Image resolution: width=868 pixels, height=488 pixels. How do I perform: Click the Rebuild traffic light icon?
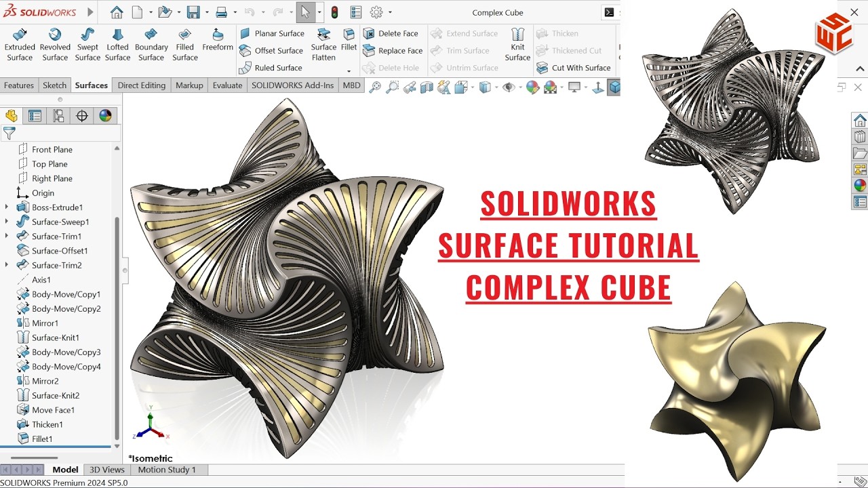tap(334, 12)
